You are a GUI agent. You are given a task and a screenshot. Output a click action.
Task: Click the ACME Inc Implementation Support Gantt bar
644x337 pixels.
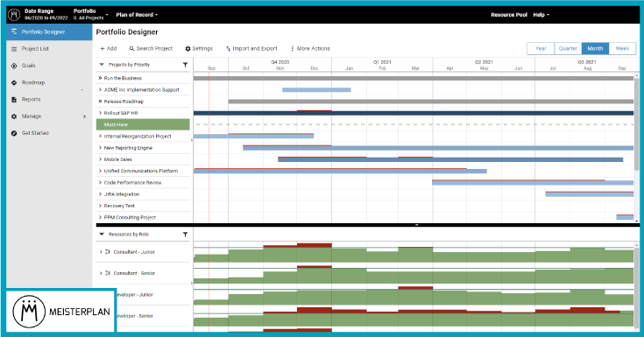(316, 90)
